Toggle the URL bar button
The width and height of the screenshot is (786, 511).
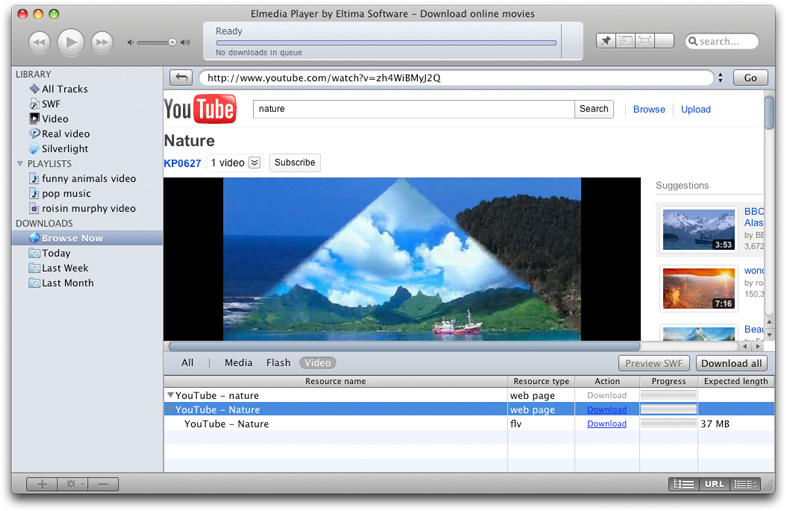714,484
